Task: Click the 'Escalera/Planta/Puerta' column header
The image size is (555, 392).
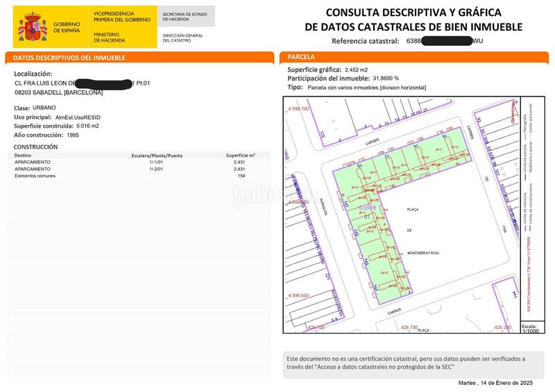Action: (157, 155)
